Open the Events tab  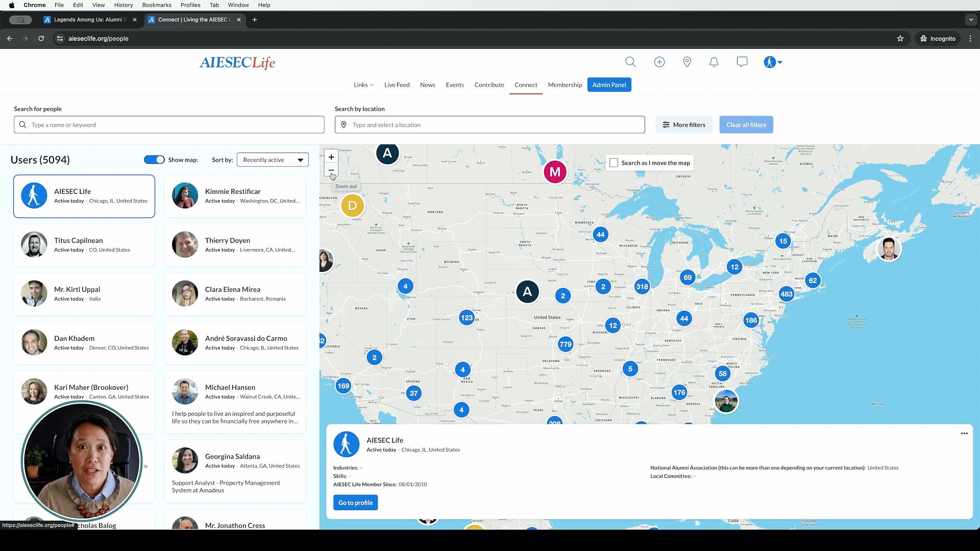[x=455, y=85]
